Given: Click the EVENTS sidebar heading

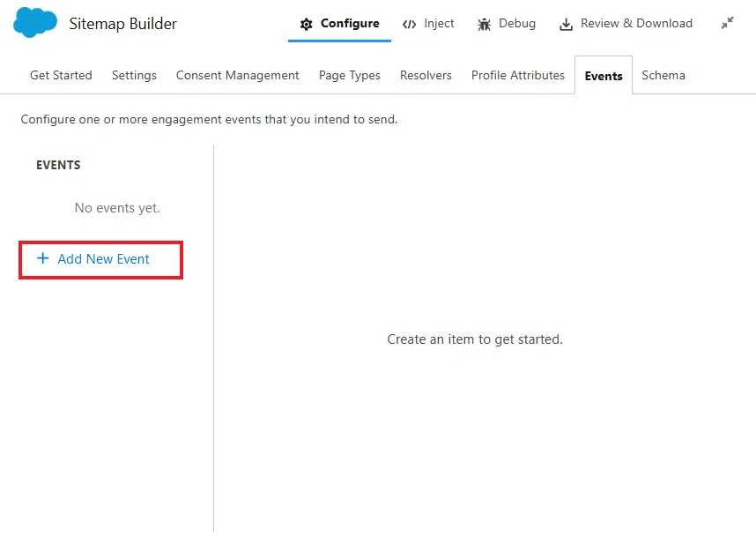Looking at the screenshot, I should [x=58, y=165].
